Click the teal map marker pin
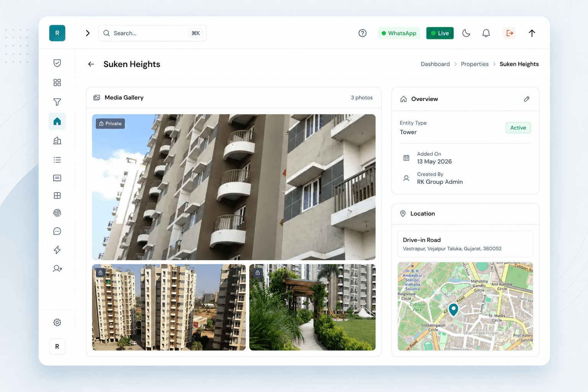Screen dimensions: 588x392 pos(453,310)
